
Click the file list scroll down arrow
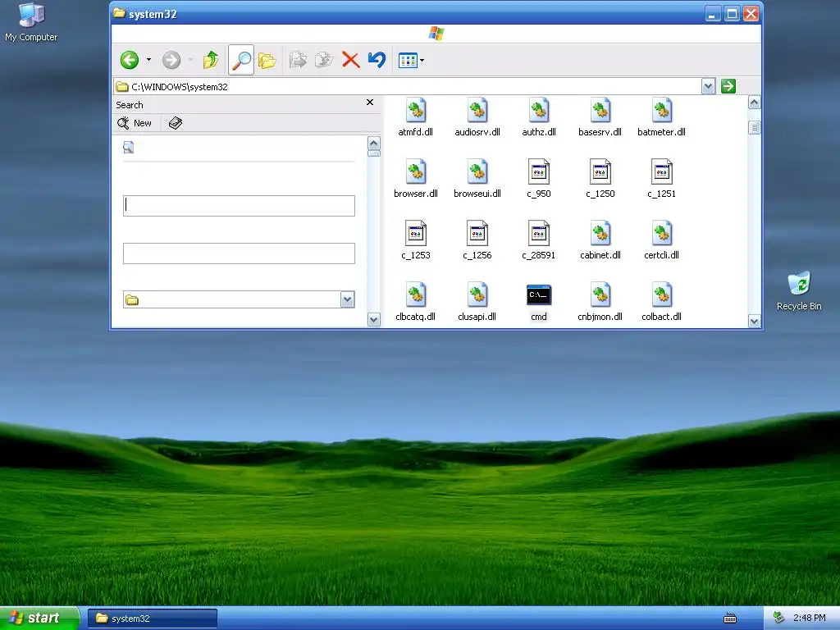point(755,322)
